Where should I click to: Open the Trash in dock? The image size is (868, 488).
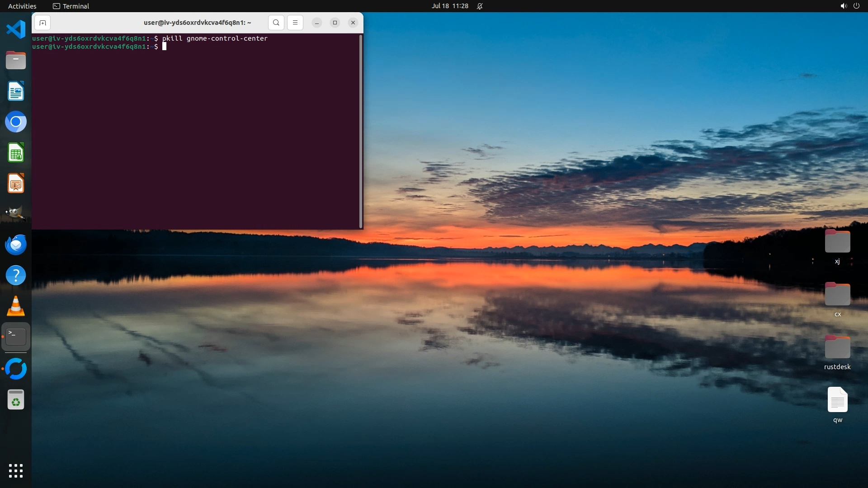(16, 400)
